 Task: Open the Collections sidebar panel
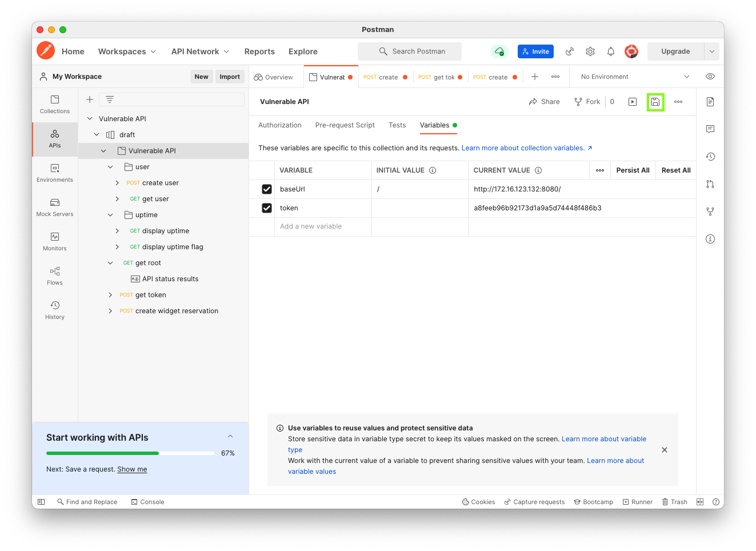(55, 105)
